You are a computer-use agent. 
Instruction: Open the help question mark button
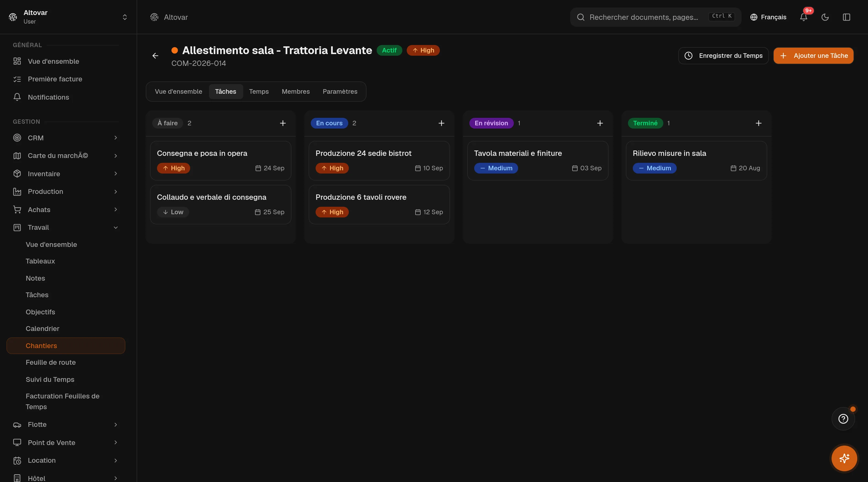coord(843,419)
